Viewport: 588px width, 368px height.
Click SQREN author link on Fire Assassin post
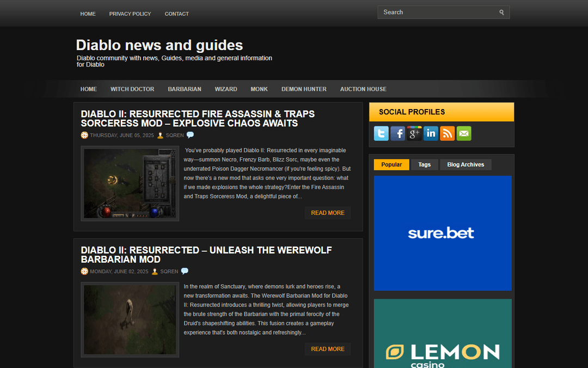click(x=175, y=135)
